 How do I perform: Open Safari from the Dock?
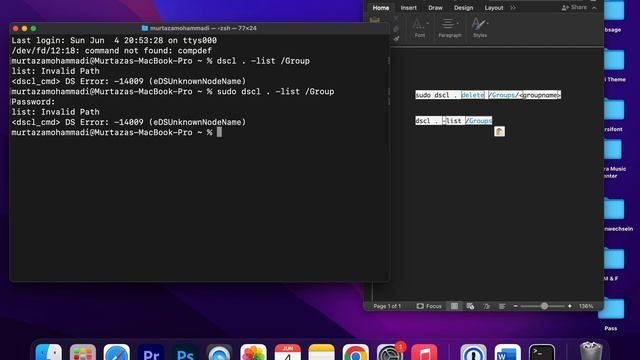click(x=117, y=353)
